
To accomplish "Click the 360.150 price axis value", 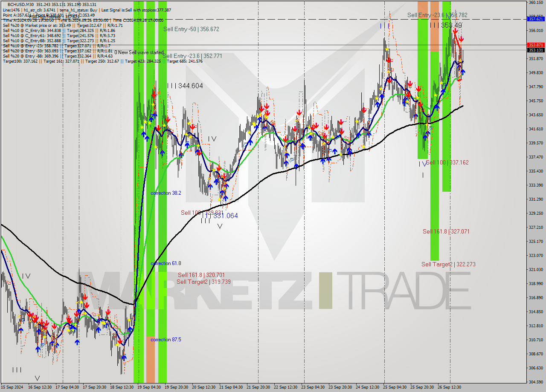I will pyautogui.click(x=536, y=3).
